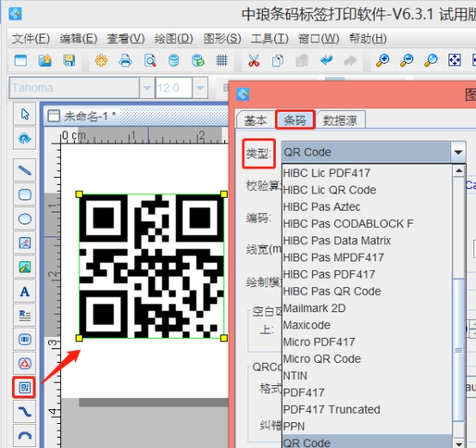Click the Paste icon

[302, 60]
